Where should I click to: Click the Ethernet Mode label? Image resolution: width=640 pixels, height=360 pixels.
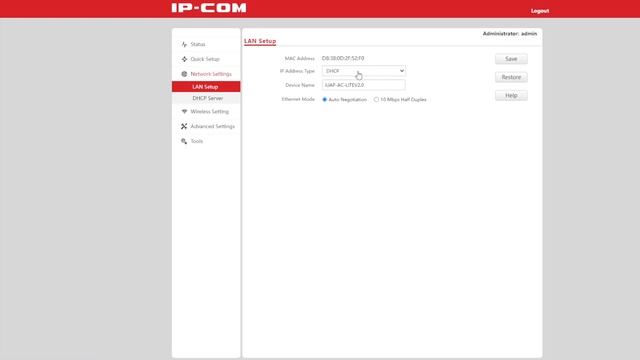298,99
